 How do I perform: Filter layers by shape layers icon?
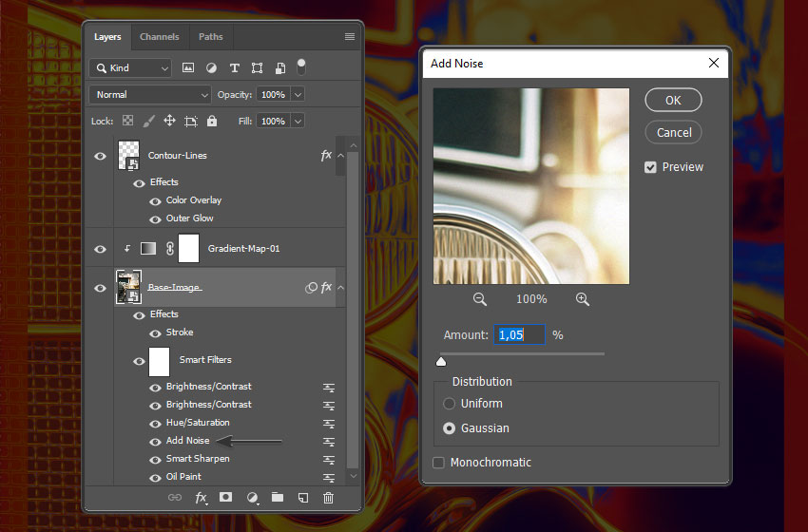pos(258,68)
